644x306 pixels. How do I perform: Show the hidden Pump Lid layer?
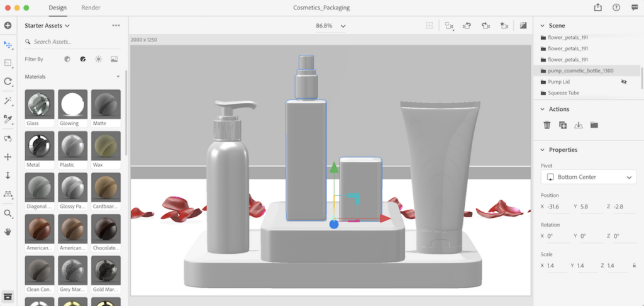[624, 82]
